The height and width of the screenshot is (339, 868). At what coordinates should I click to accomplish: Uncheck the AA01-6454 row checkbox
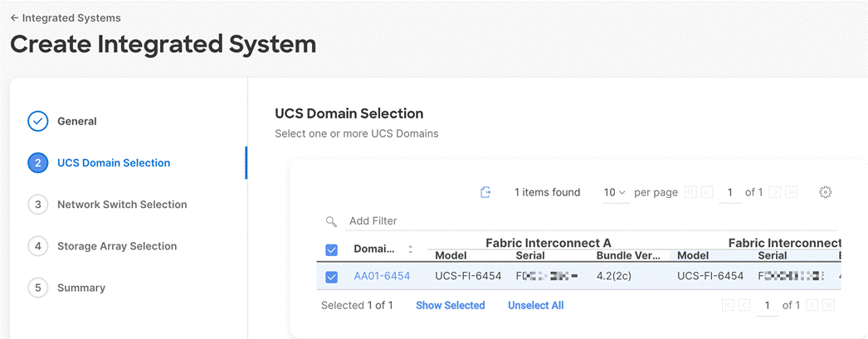(332, 277)
